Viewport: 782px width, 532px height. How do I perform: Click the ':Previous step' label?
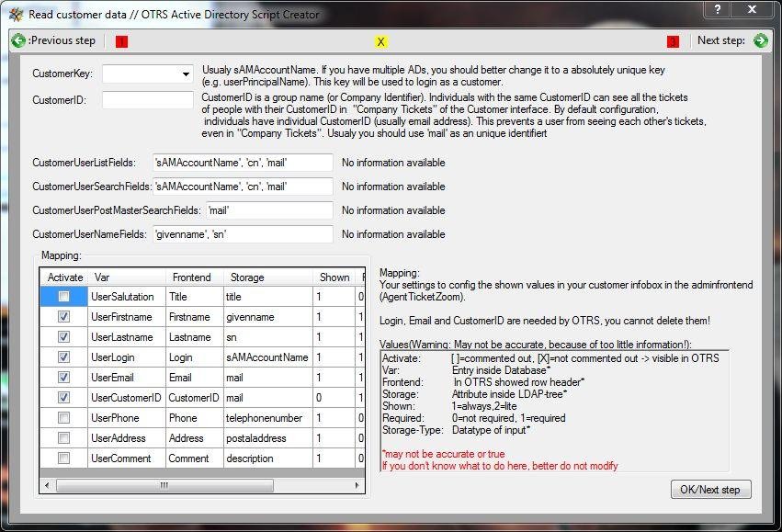62,40
